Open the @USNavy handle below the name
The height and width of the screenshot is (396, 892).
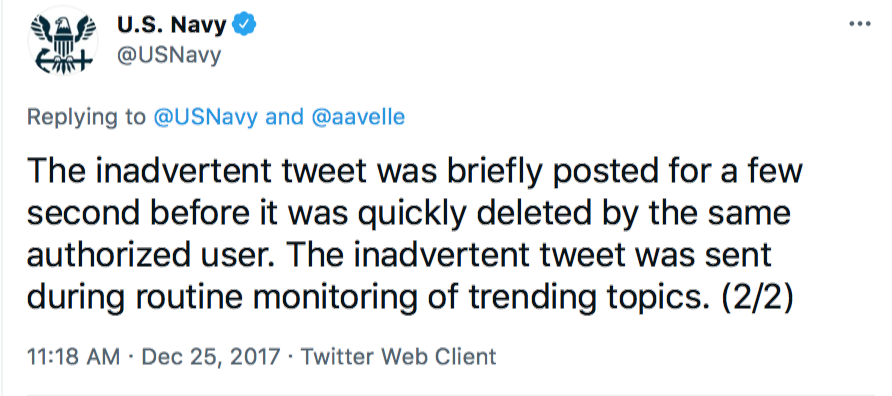[x=169, y=55]
